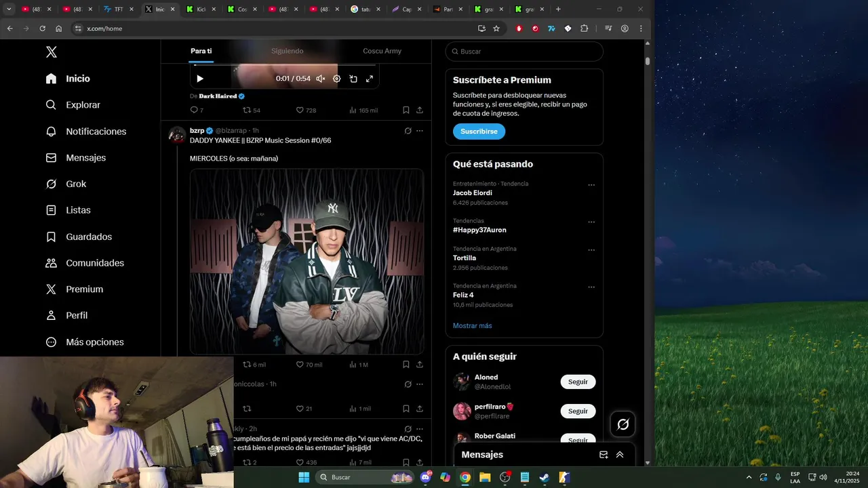The image size is (868, 488).
Task: Click Mostrar más under trends
Action: coord(473,326)
